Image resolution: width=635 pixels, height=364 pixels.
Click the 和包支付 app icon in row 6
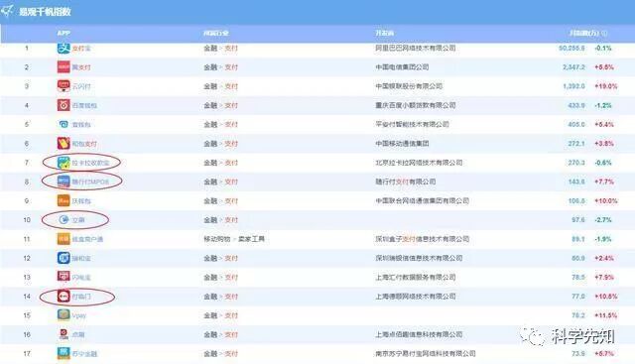(x=63, y=144)
